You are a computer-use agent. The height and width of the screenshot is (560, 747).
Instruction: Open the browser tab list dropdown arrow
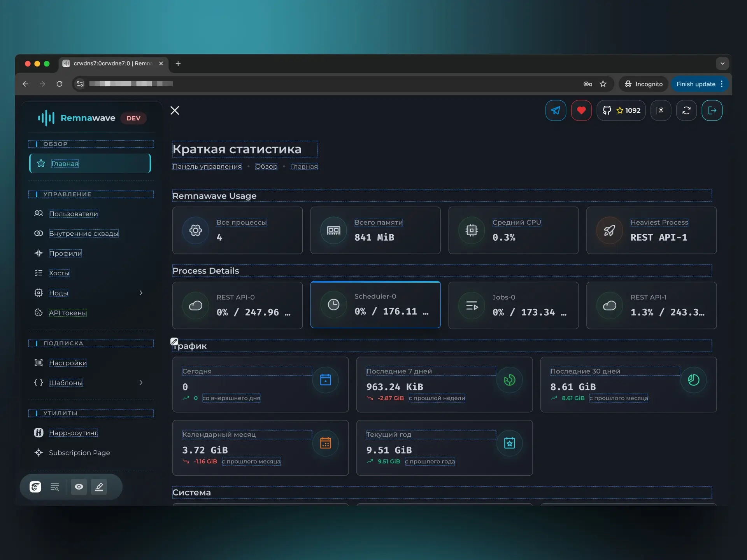[722, 63]
